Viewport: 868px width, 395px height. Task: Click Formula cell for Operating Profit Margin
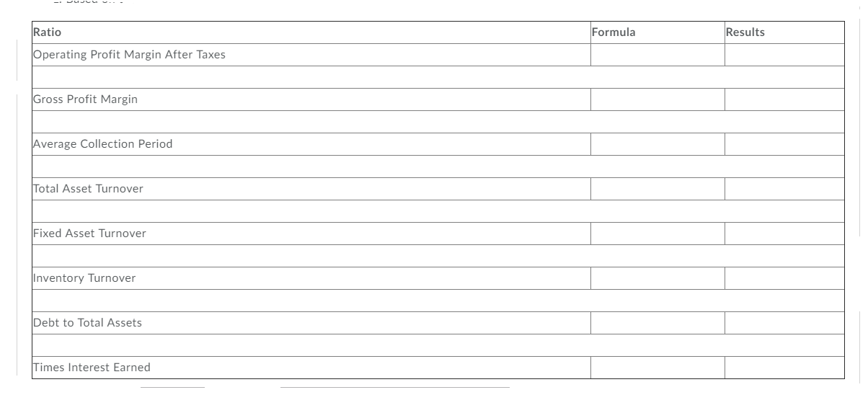click(x=657, y=55)
